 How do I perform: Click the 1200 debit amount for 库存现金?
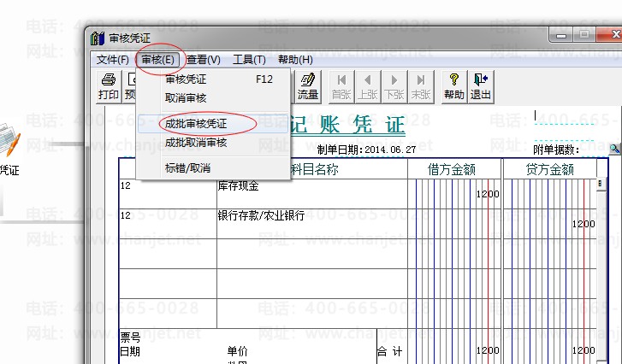pyautogui.click(x=488, y=194)
